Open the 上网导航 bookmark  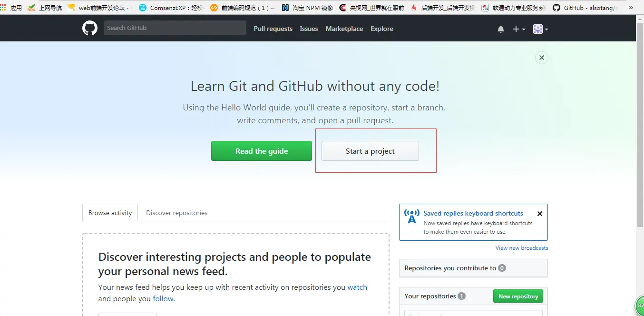[x=45, y=8]
